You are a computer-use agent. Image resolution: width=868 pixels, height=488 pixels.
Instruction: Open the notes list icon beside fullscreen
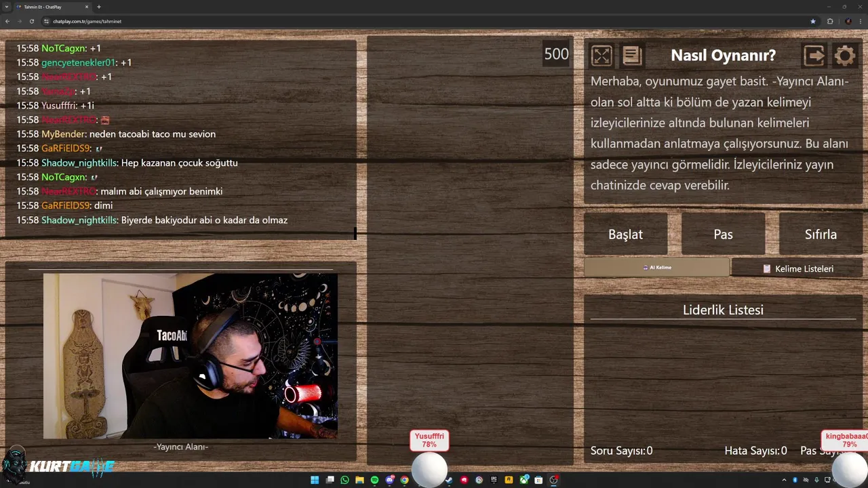(x=632, y=56)
